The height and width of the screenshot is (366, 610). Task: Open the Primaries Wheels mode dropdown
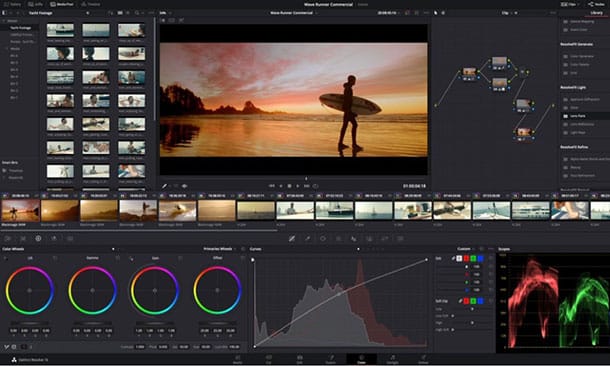[x=219, y=249]
